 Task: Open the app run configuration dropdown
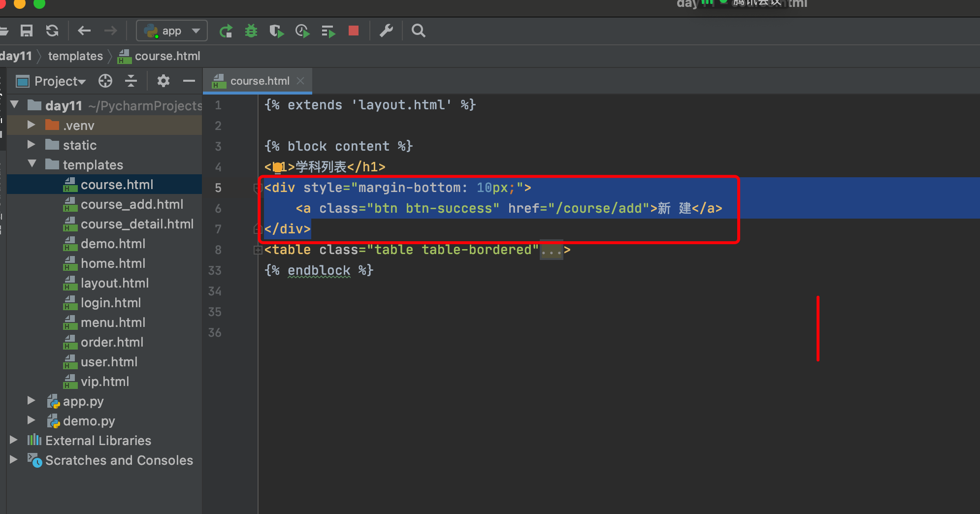pos(172,31)
